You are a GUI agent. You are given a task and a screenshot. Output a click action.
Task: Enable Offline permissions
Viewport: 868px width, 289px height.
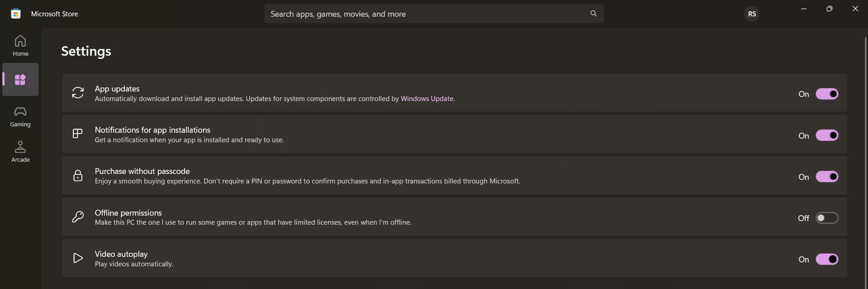coord(827,218)
